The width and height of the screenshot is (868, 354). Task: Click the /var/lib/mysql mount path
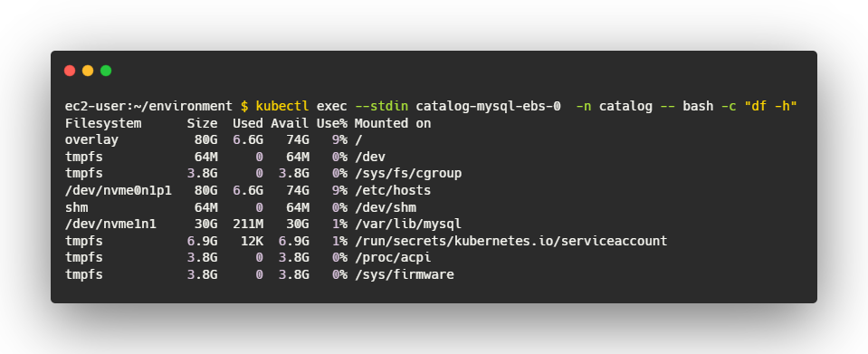(408, 224)
